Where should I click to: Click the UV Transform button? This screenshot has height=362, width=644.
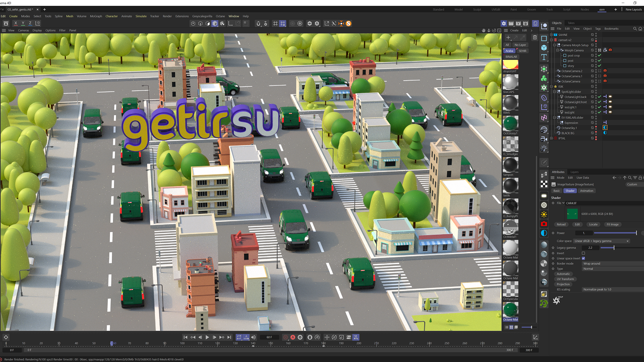[565, 279]
